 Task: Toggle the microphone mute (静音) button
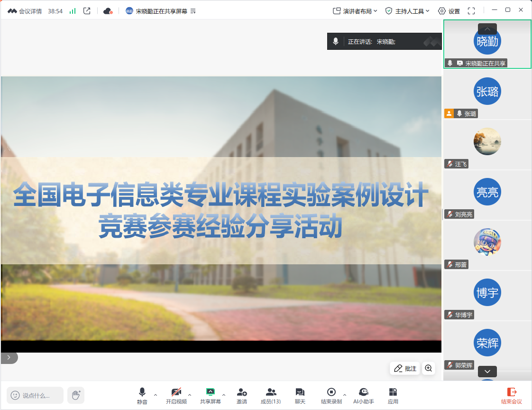click(142, 396)
